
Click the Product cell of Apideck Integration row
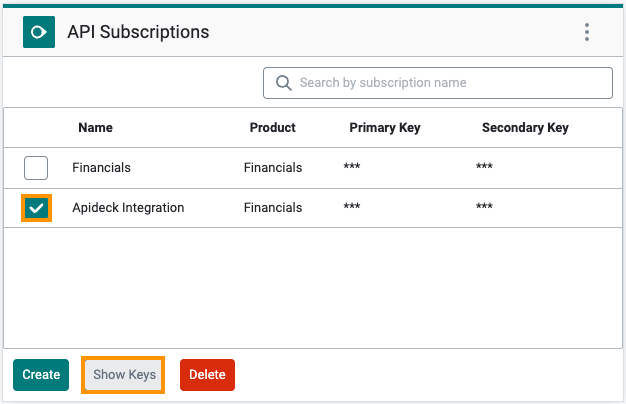(273, 208)
